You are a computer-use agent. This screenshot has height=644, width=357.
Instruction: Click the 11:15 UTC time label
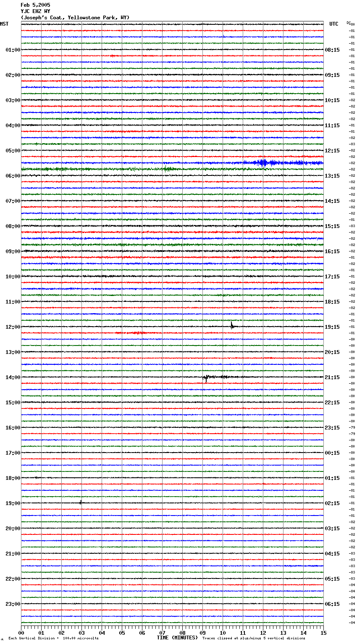(x=332, y=126)
